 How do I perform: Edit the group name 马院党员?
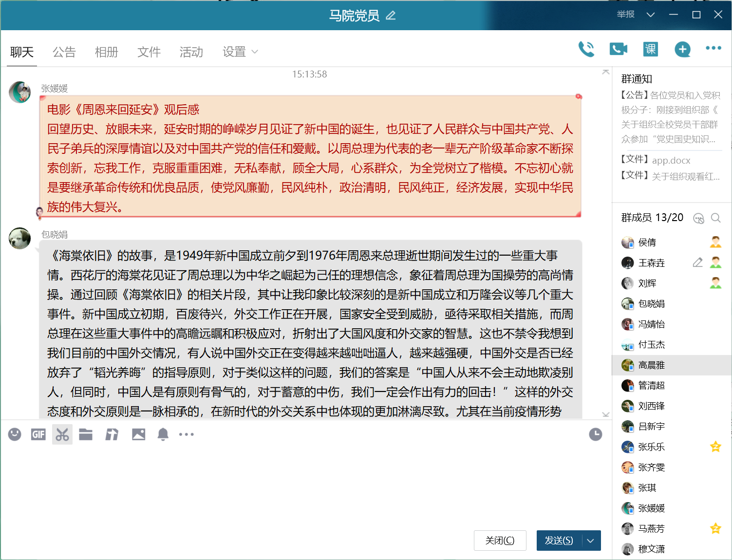[x=391, y=16]
